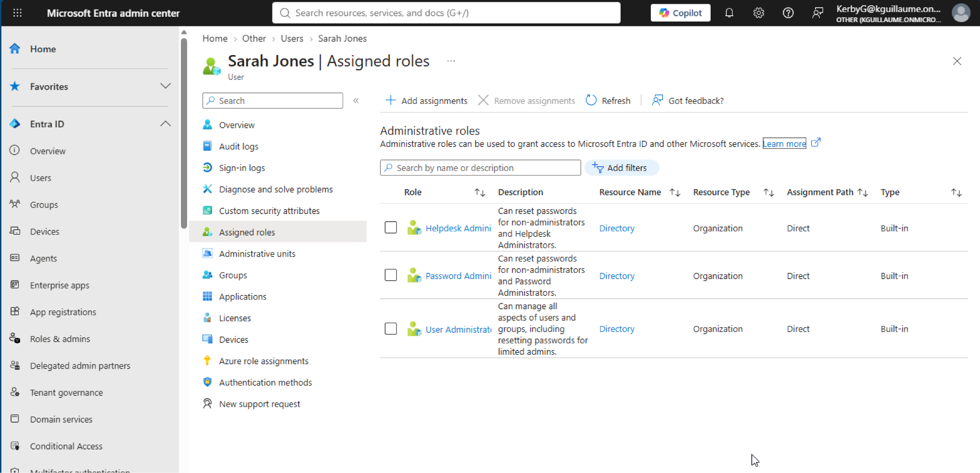Go to Users breadcrumb link
980x473 pixels.
click(292, 38)
